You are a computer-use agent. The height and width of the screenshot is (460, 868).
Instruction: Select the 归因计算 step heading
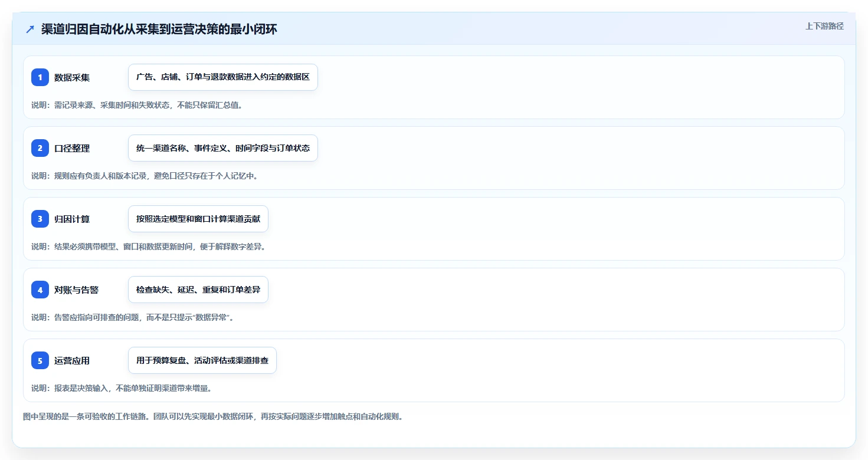(72, 219)
